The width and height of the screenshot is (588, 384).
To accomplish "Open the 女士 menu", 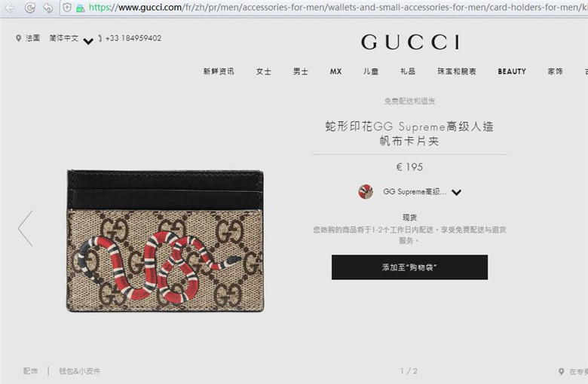I will coord(264,72).
